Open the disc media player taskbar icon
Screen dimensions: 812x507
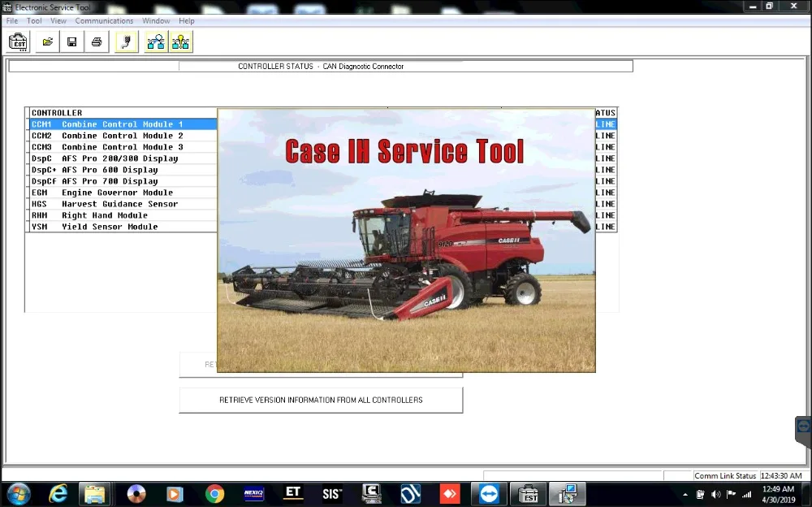coord(136,494)
